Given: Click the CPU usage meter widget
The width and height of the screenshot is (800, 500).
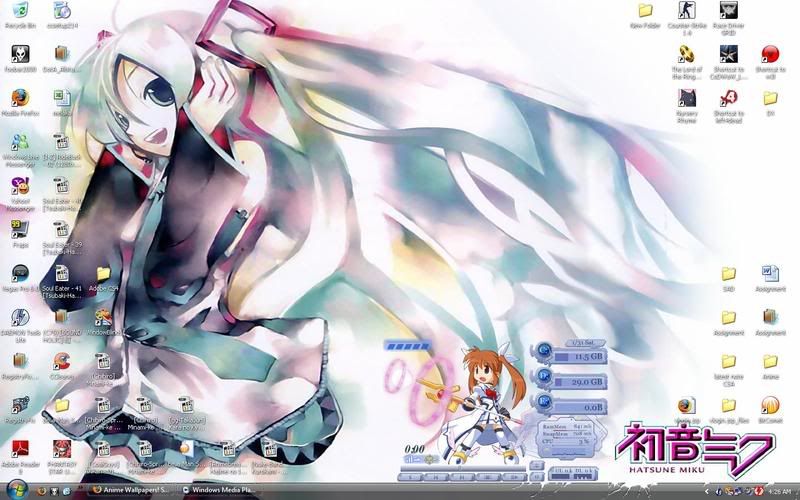Looking at the screenshot, I should 565,441.
